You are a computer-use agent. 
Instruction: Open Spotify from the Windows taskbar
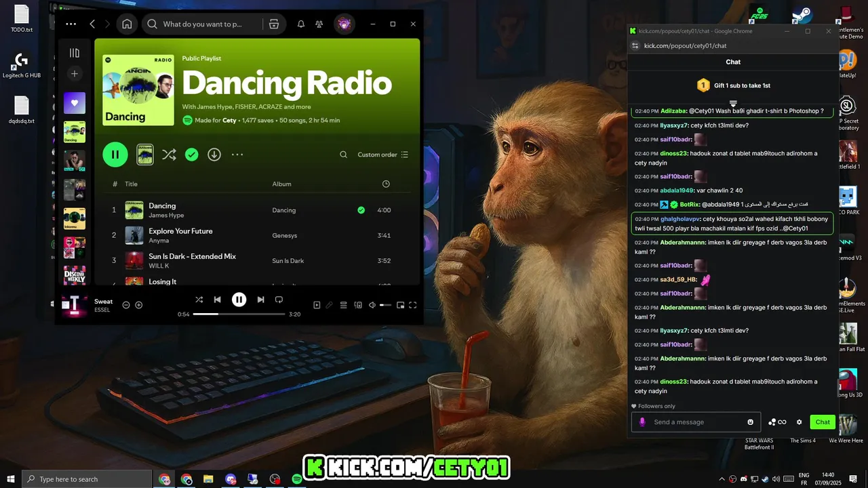click(x=297, y=479)
